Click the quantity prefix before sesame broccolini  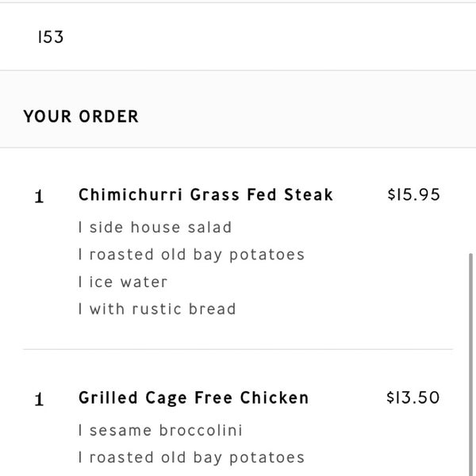80,431
